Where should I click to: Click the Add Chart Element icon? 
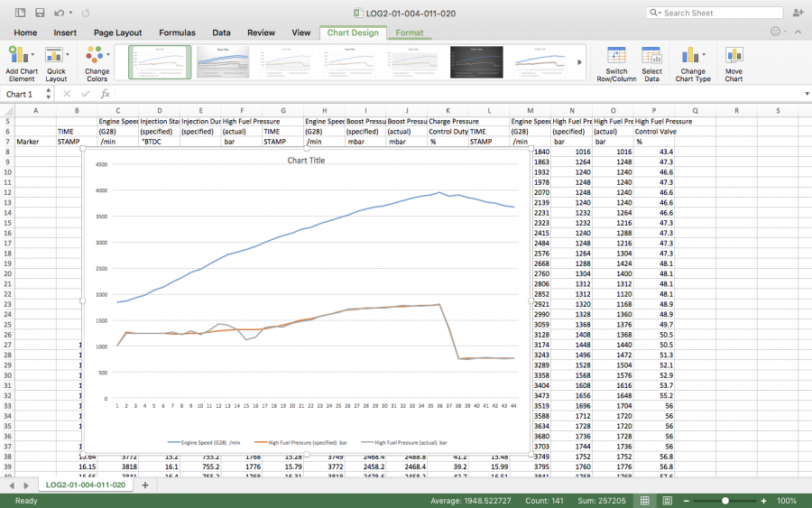22,55
